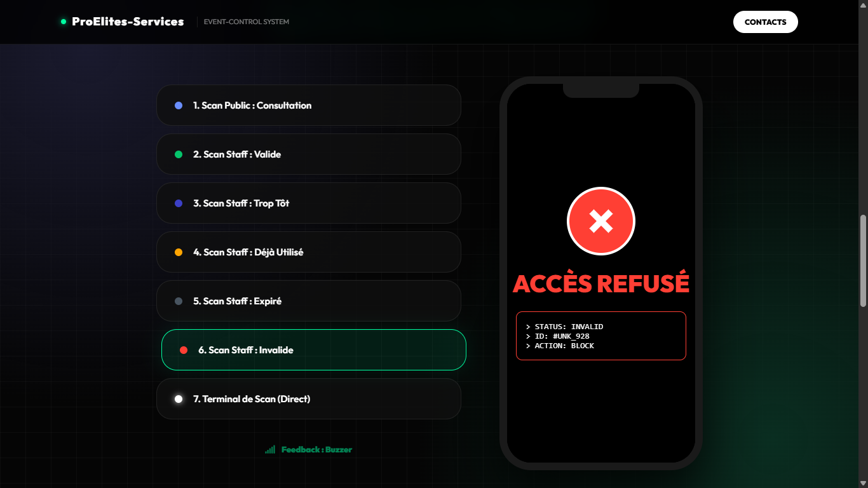Select scenario 1. Scan Public : Consultation

[309, 105]
